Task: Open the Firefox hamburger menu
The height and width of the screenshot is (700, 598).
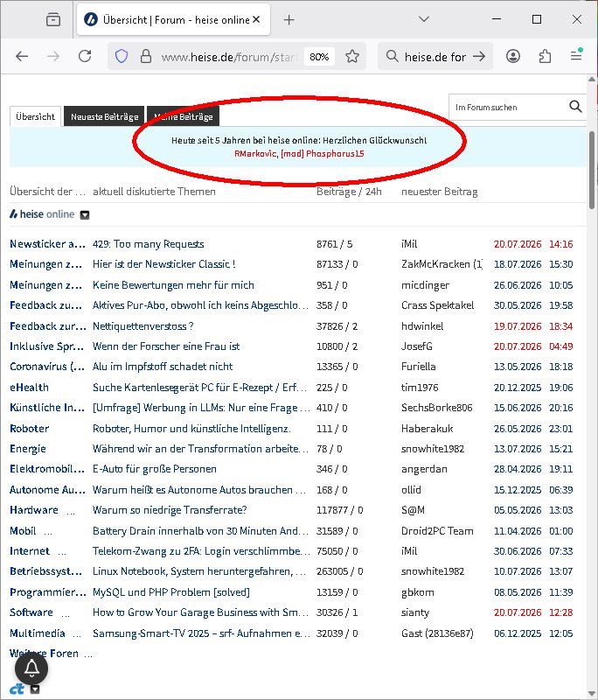Action: pos(577,55)
